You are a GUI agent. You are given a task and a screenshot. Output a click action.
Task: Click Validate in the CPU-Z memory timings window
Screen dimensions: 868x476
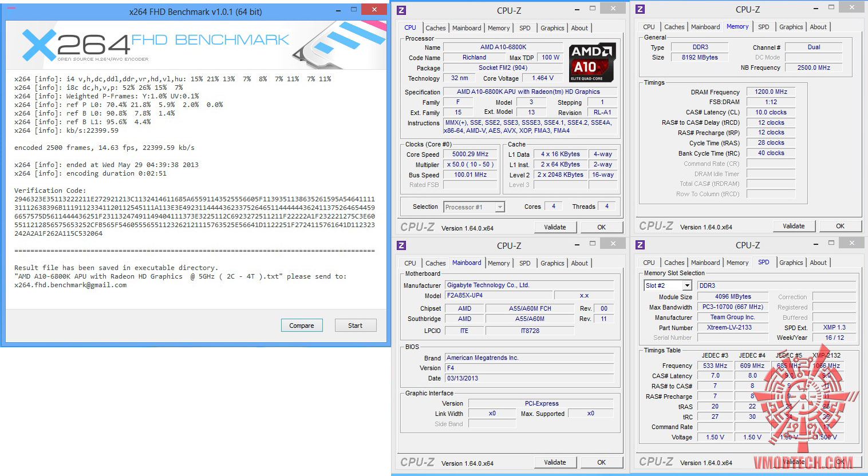794,226
